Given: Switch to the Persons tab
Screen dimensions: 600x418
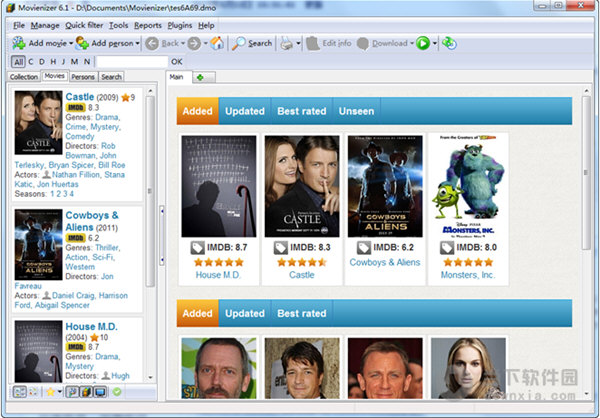Looking at the screenshot, I should click(83, 76).
